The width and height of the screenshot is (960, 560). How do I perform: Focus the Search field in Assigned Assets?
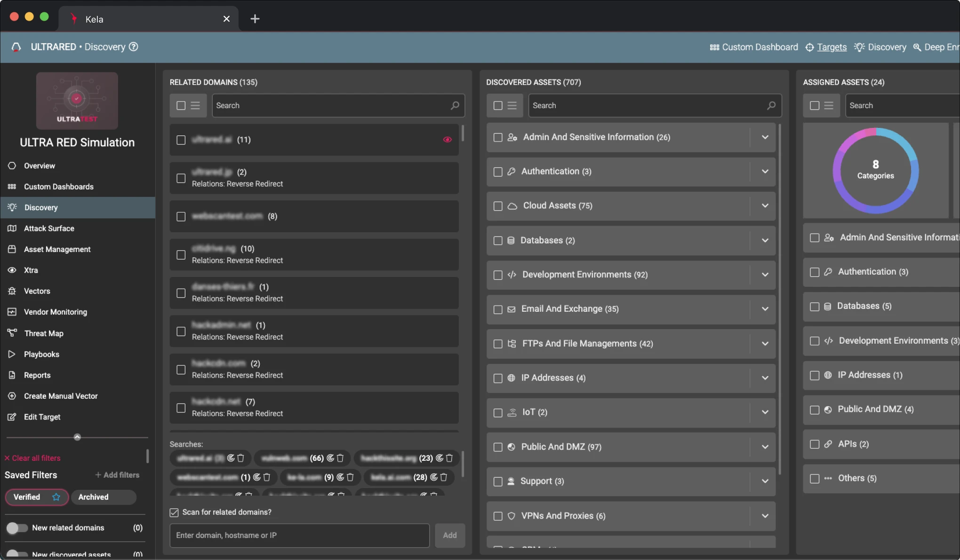(903, 105)
